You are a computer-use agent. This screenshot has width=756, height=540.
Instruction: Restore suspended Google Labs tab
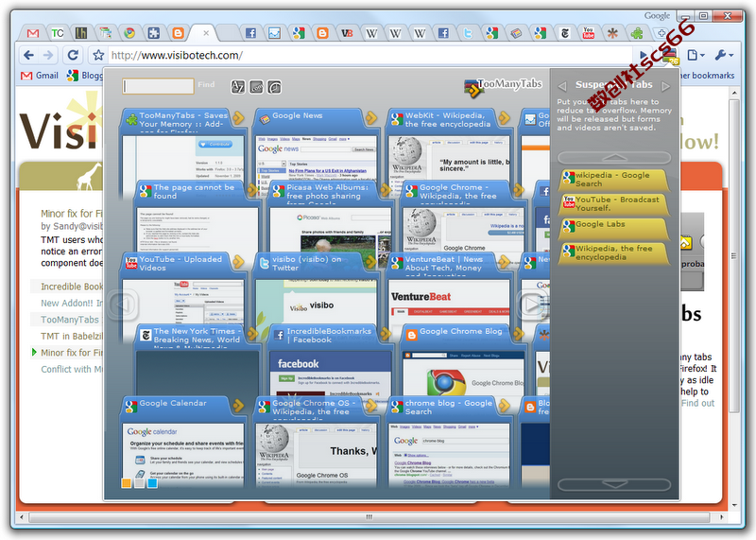tap(613, 228)
